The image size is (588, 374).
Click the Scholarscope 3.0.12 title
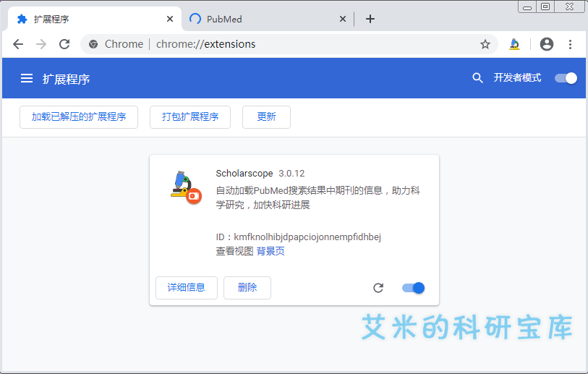260,174
